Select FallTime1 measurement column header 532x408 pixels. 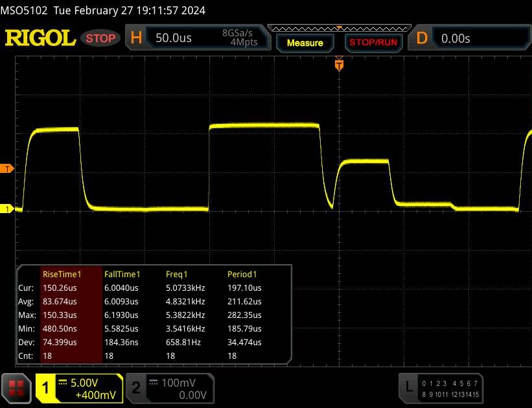(122, 274)
